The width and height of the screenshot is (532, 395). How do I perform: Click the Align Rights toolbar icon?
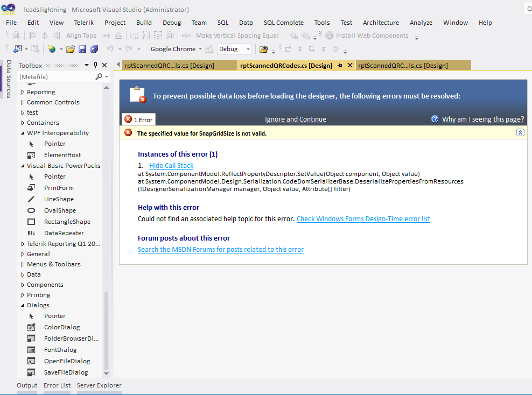point(57,36)
